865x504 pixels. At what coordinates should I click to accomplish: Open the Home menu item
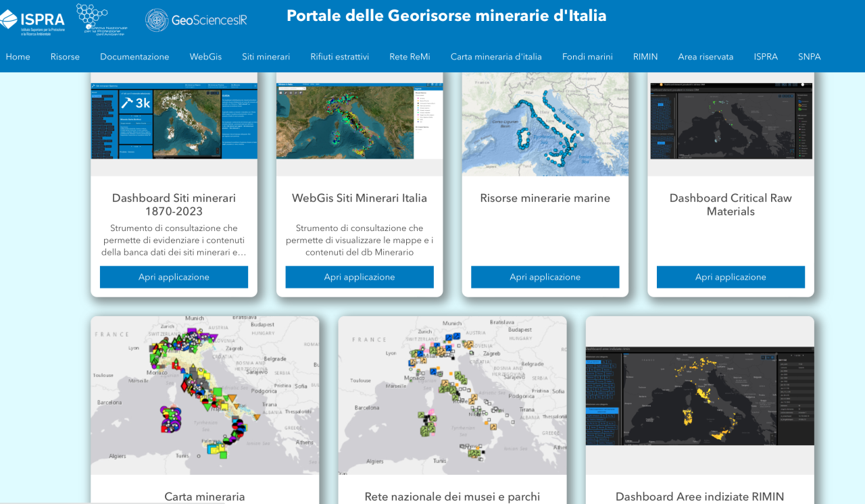click(x=18, y=57)
